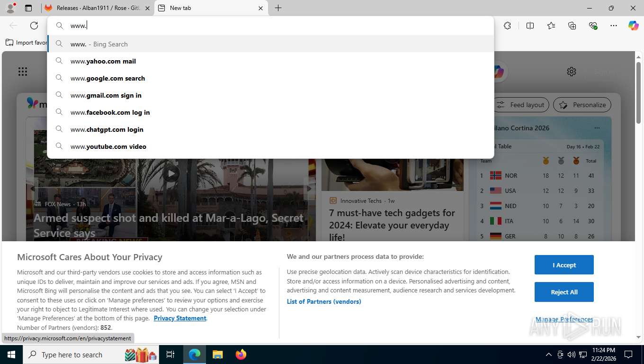Select the New tab tab
644x364 pixels.
point(211,8)
